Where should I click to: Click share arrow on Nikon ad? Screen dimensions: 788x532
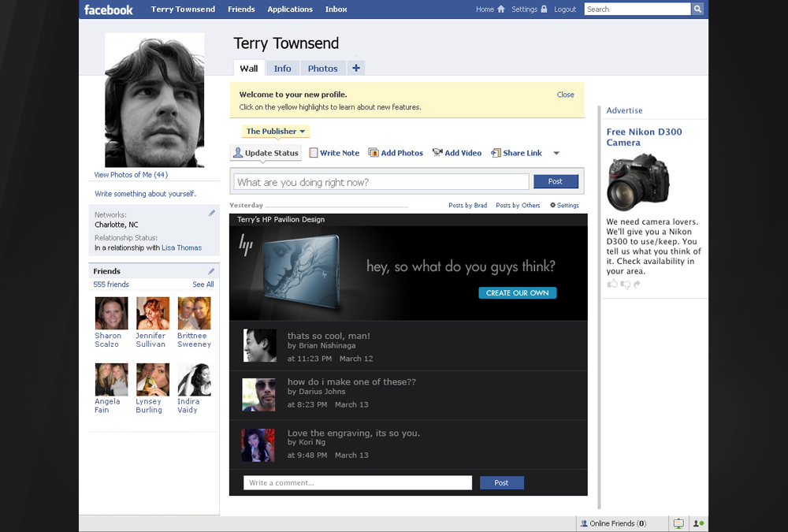click(637, 284)
